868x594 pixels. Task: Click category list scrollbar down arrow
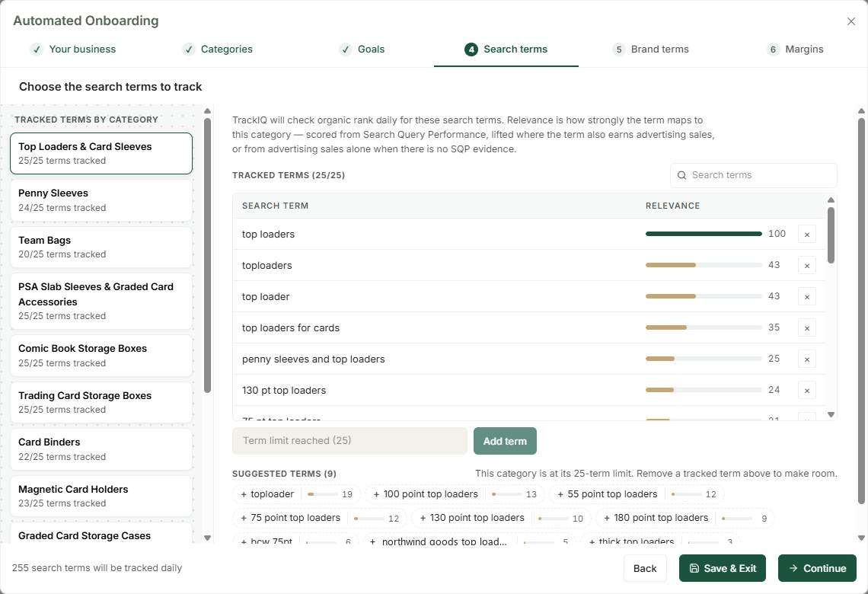pos(208,538)
